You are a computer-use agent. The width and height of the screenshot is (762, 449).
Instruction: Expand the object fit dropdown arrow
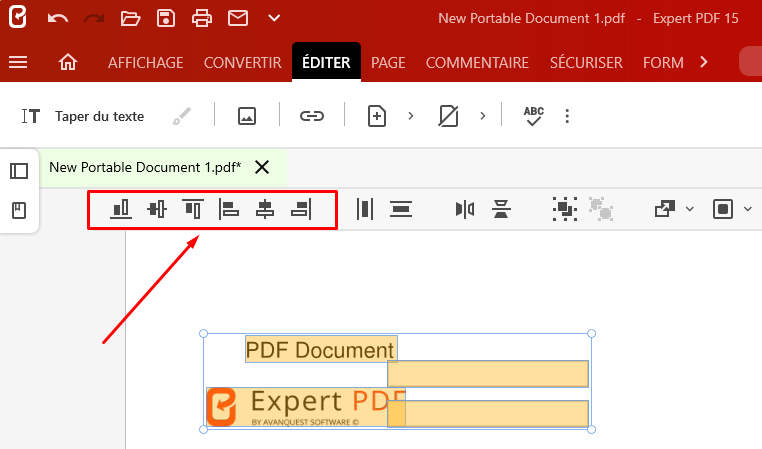748,209
